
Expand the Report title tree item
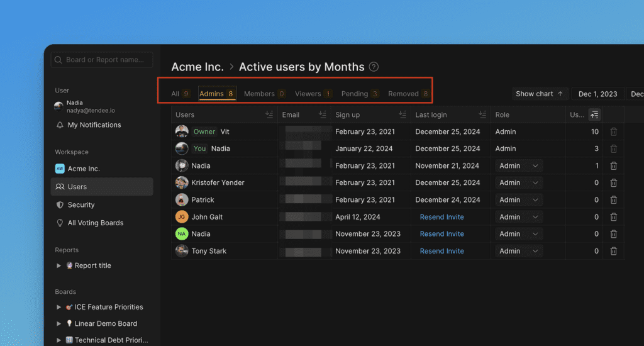pyautogui.click(x=59, y=265)
